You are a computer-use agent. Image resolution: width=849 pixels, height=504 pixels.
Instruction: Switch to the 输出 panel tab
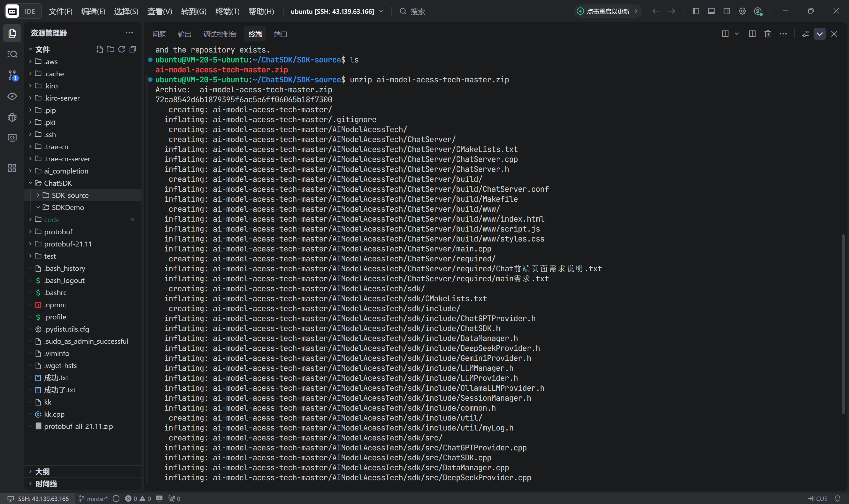(x=184, y=34)
